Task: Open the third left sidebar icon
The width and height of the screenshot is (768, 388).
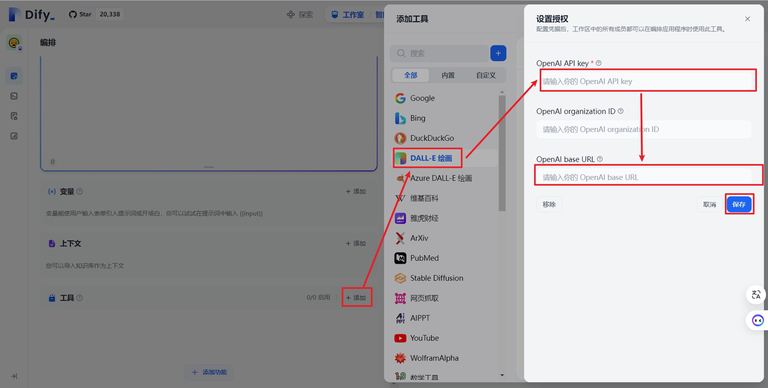Action: pyautogui.click(x=14, y=116)
